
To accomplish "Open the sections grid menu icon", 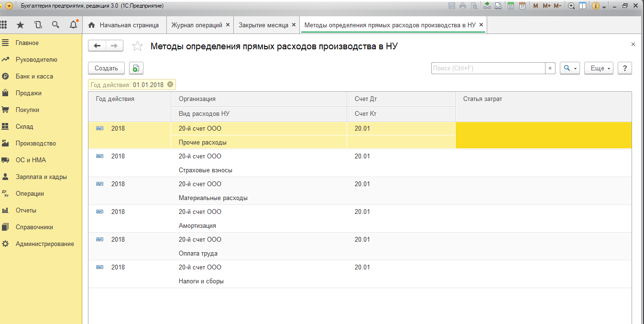I will point(3,25).
